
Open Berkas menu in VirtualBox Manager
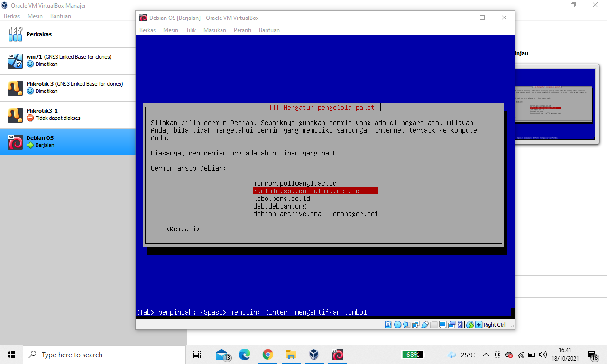point(12,16)
